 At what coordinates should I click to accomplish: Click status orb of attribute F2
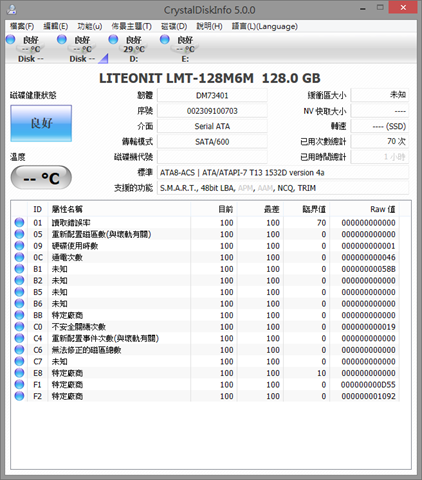tap(19, 396)
